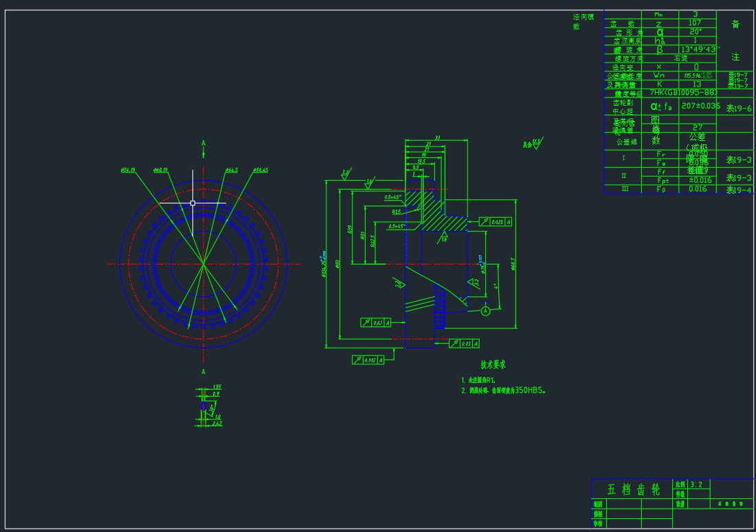
Task: Click the crosshair pickbox on the gear view
Action: (x=193, y=203)
